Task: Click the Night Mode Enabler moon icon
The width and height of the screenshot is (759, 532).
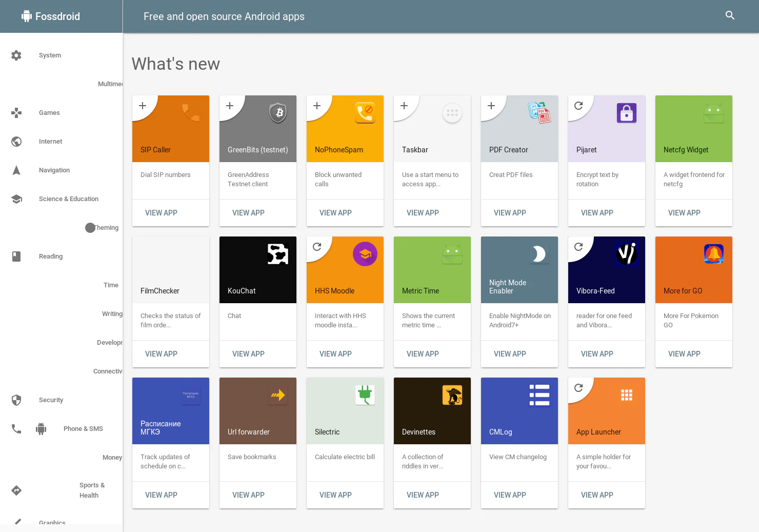Action: tap(540, 254)
